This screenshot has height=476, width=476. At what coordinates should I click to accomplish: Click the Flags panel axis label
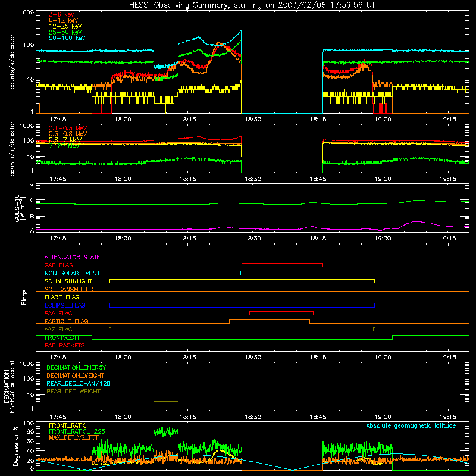24,297
